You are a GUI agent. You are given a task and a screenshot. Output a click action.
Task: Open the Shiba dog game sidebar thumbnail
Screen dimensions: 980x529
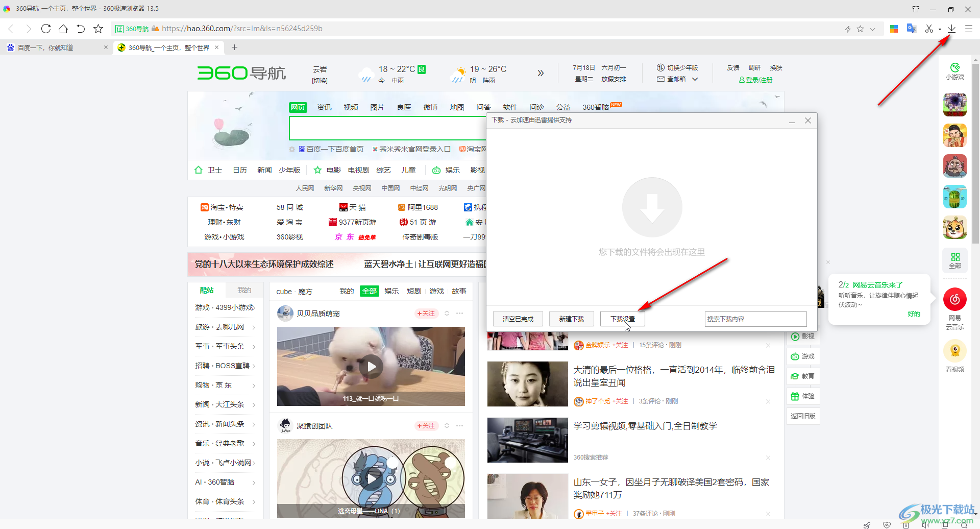954,227
